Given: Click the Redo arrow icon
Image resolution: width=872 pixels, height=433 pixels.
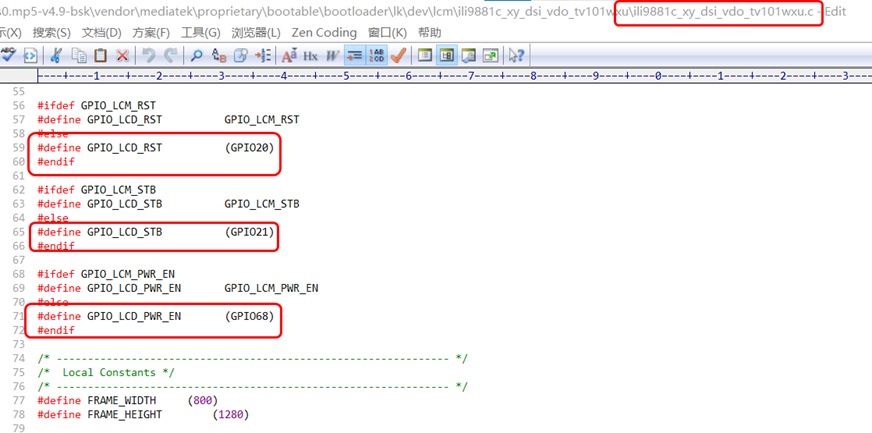Looking at the screenshot, I should click(x=170, y=55).
